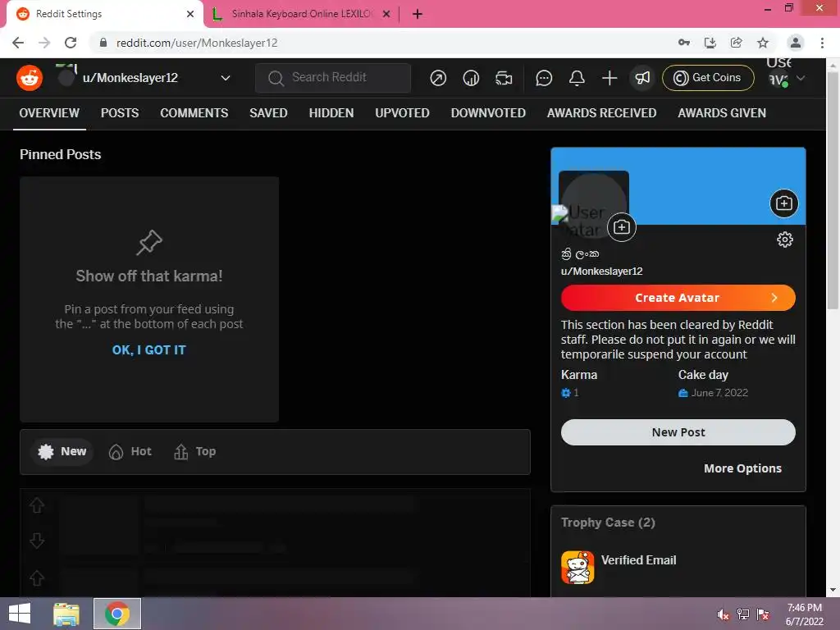
Task: Click the page vertical scrollbar thumb
Action: click(832, 190)
